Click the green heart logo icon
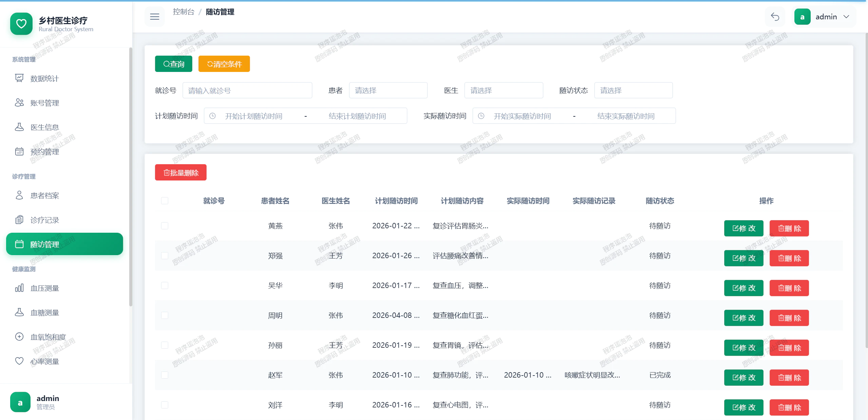Screen dimensions: 868x420 pyautogui.click(x=21, y=24)
